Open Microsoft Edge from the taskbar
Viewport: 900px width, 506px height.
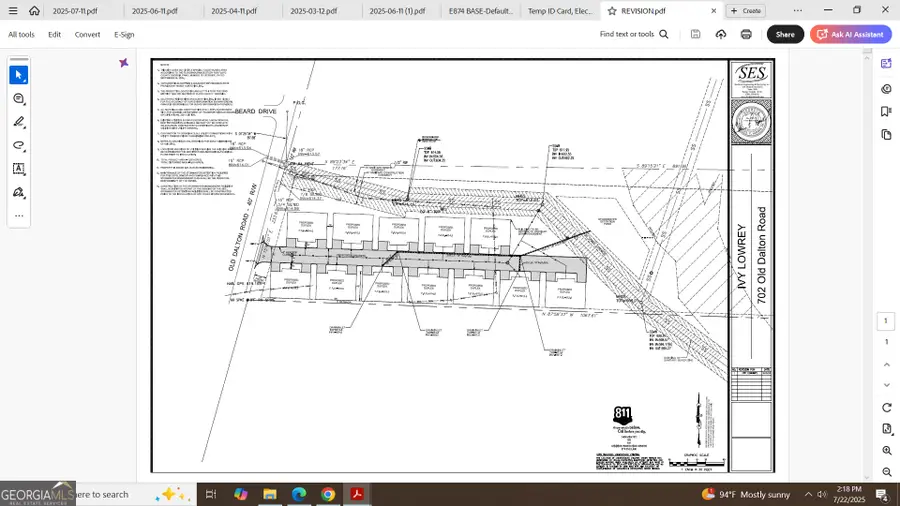(299, 494)
